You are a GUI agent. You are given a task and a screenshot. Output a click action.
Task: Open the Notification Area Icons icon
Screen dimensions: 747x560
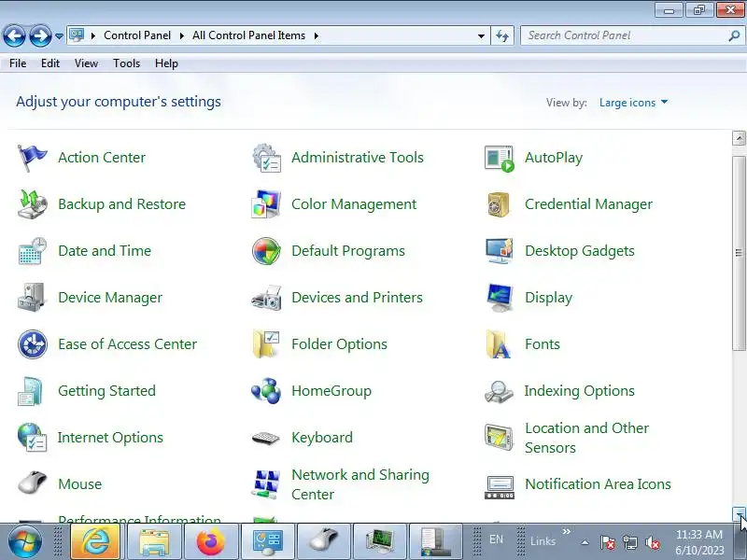[x=500, y=487]
